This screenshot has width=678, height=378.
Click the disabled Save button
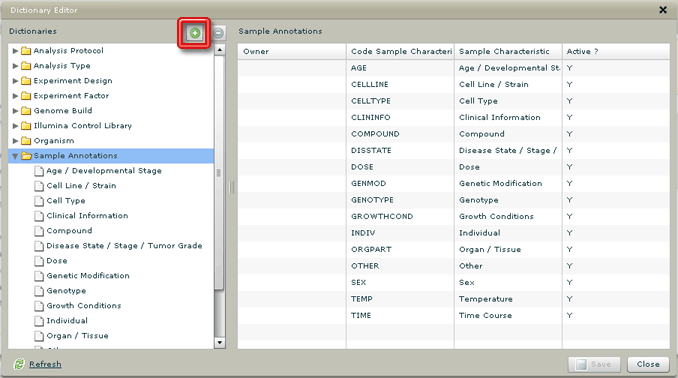click(x=594, y=364)
